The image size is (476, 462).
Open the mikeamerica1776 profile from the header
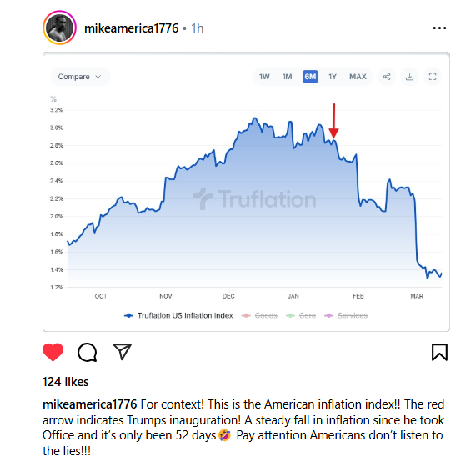pyautogui.click(x=131, y=28)
